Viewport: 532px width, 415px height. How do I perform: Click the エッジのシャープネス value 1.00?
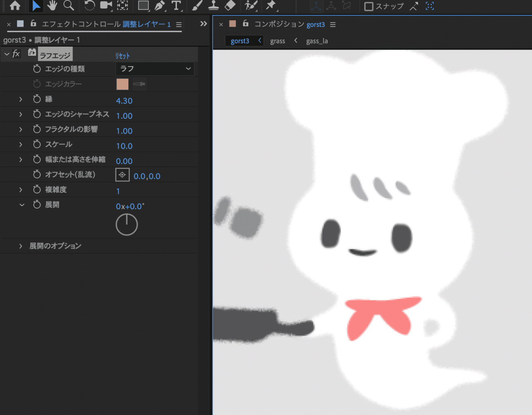click(x=124, y=116)
